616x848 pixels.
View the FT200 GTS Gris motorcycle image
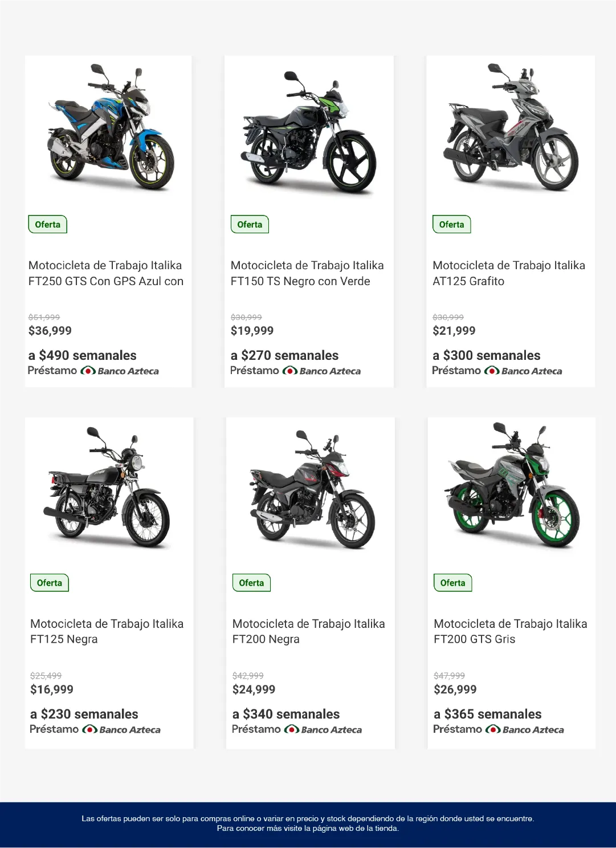[512, 486]
